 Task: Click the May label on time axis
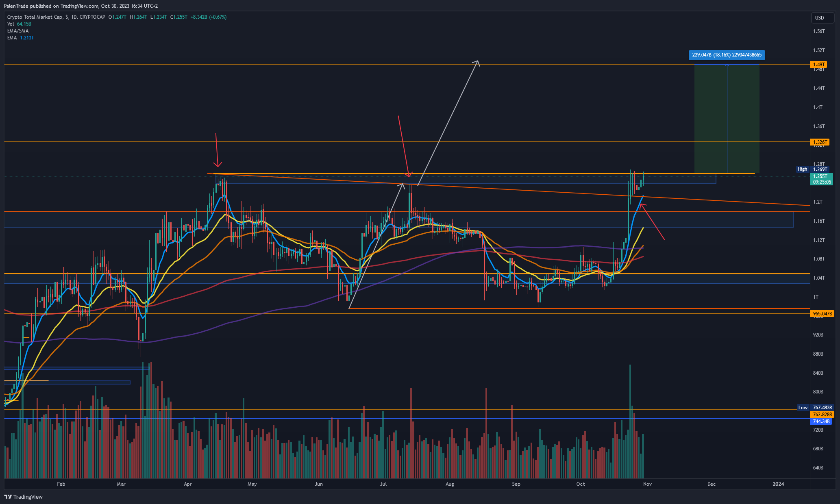[x=252, y=484]
